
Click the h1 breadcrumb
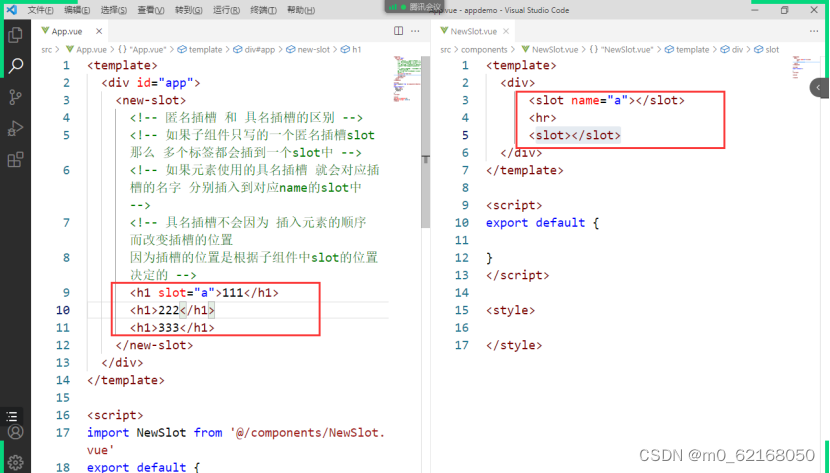point(351,49)
